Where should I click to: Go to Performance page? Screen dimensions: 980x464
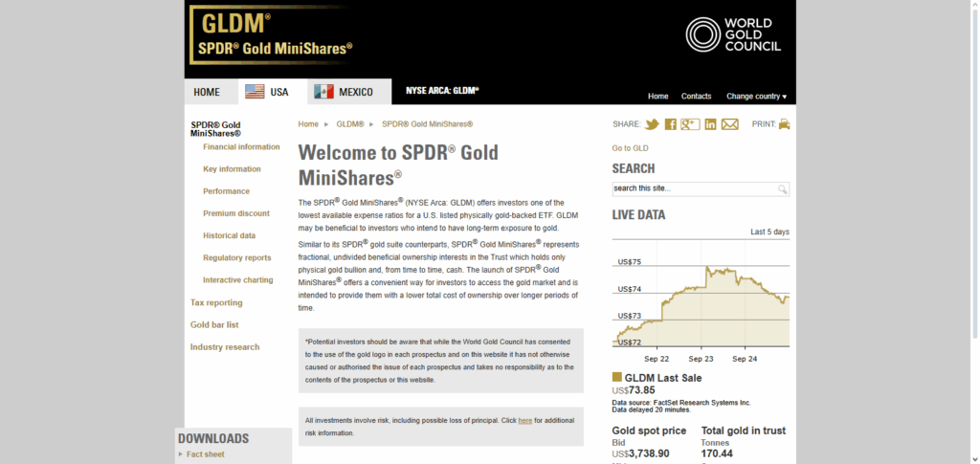point(226,191)
